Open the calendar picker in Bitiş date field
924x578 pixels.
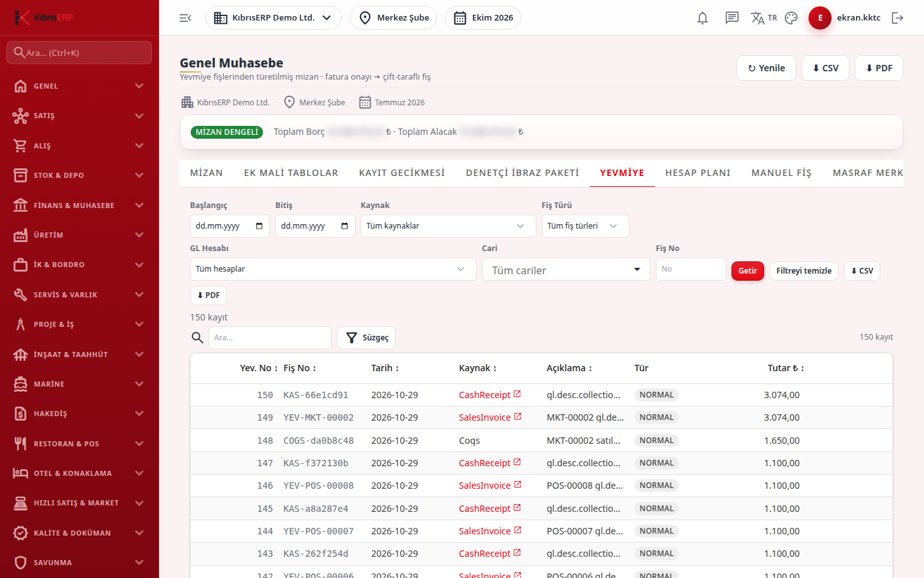pos(345,226)
